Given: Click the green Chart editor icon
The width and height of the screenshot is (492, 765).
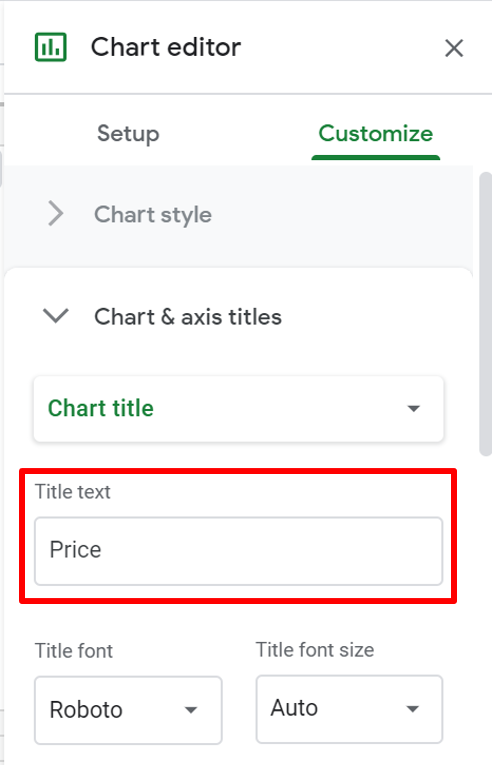Looking at the screenshot, I should [50, 47].
